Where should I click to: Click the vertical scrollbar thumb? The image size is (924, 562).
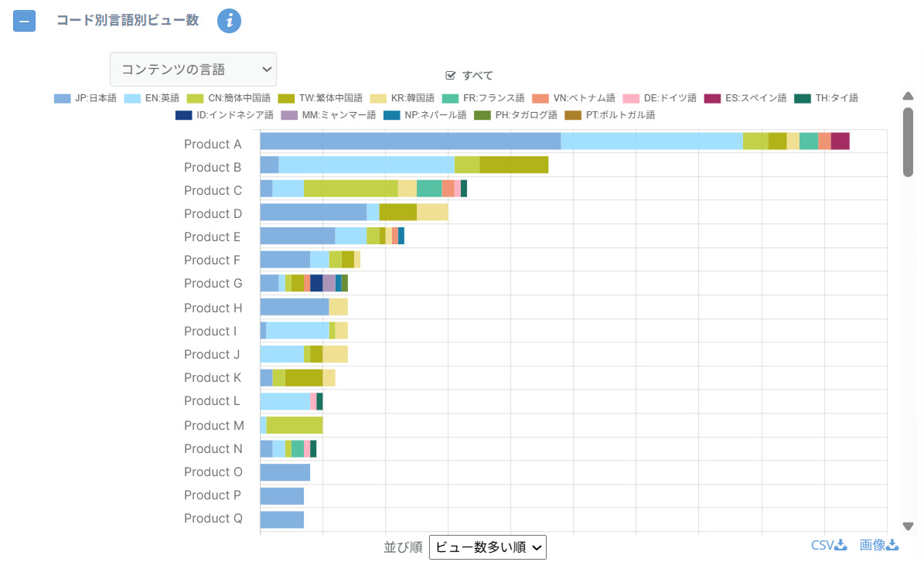pyautogui.click(x=909, y=143)
